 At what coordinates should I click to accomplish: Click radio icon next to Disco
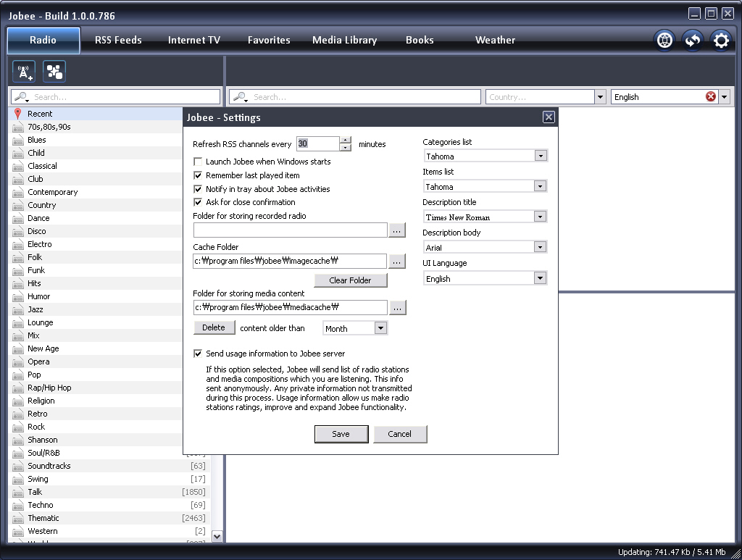pyautogui.click(x=17, y=231)
